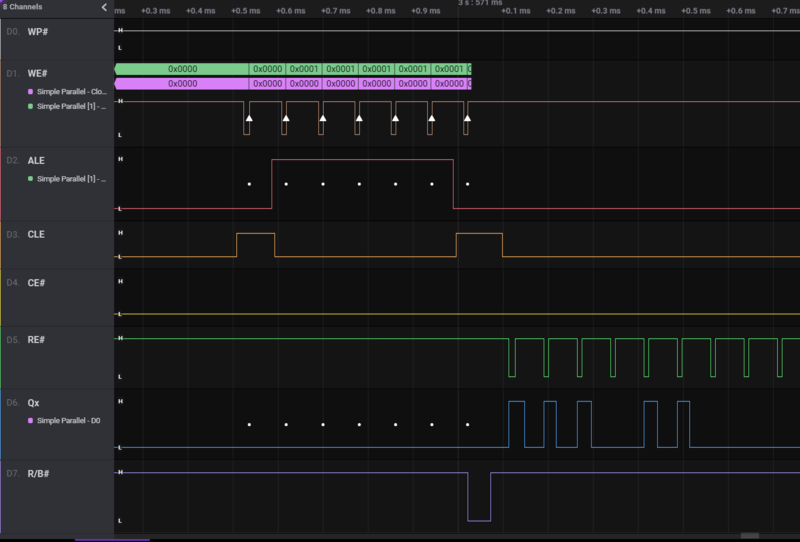Click the first rising-edge arrow on WE#
The image size is (800, 542).
(249, 118)
